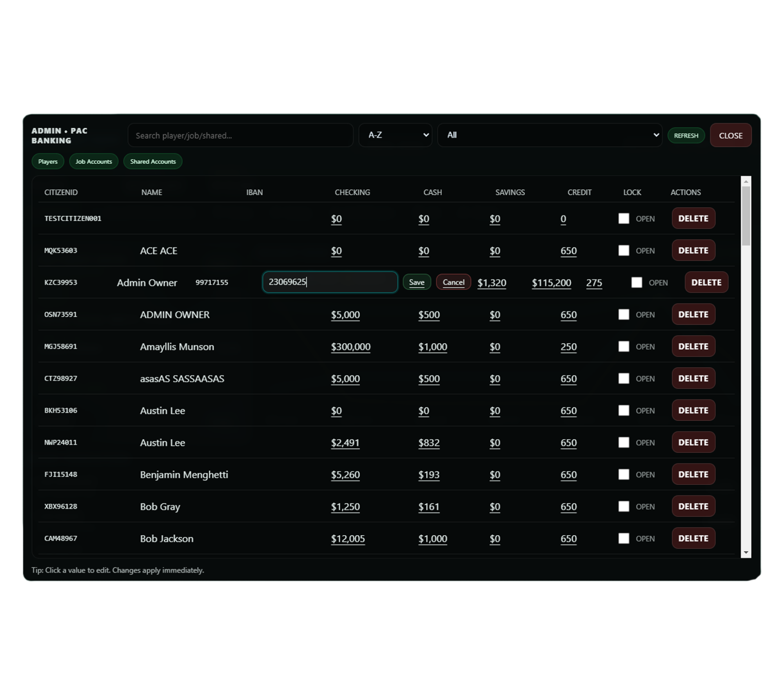Click the scrollbar up arrow

pyautogui.click(x=746, y=181)
